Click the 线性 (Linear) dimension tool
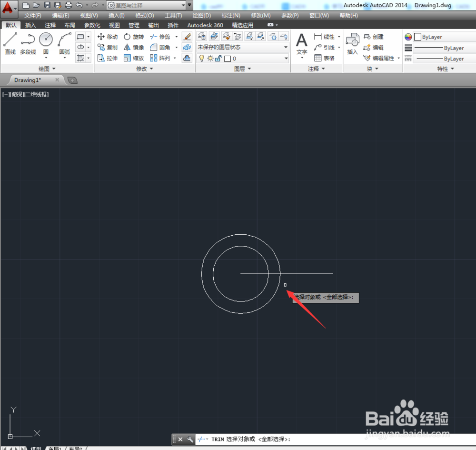 click(x=325, y=37)
